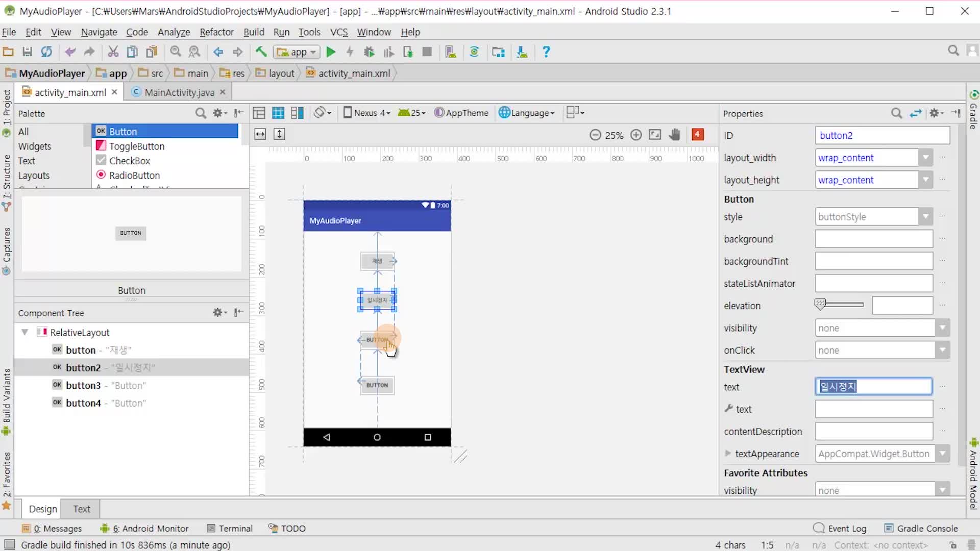Open the style buttonStyle dropdown

[925, 217]
